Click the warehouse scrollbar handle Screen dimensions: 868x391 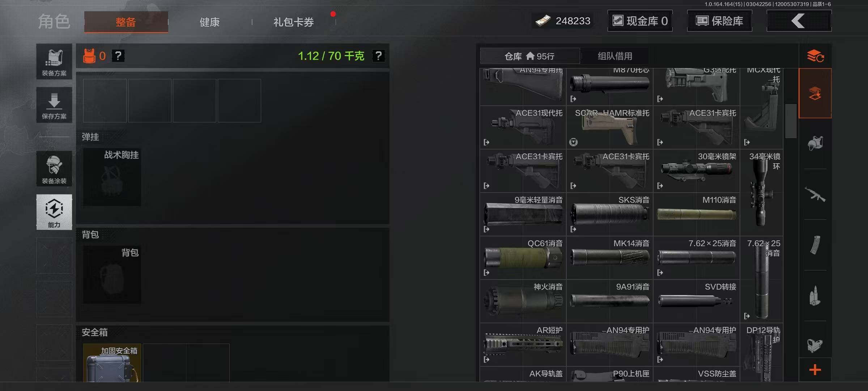pyautogui.click(x=791, y=121)
